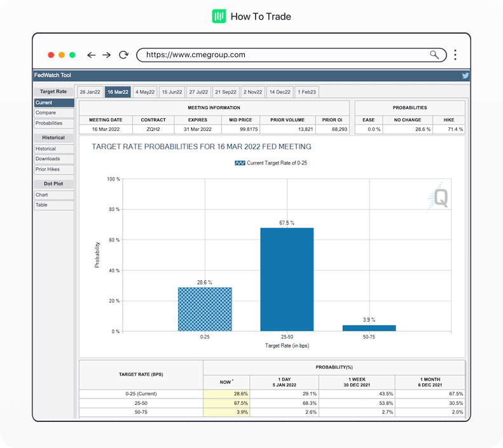Go to the 1 Feb23 meeting tab
Viewport: 503px width, 448px height.
[x=307, y=92]
